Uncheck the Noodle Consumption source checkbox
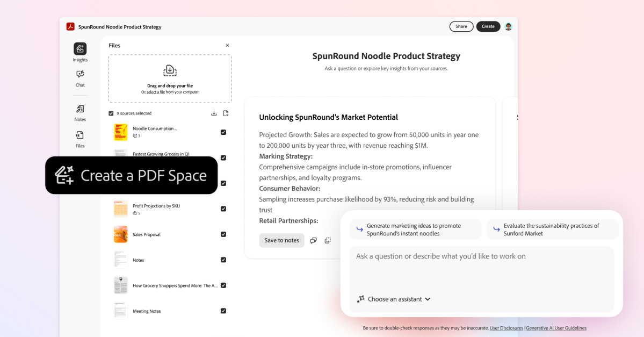The height and width of the screenshot is (337, 644). (223, 132)
